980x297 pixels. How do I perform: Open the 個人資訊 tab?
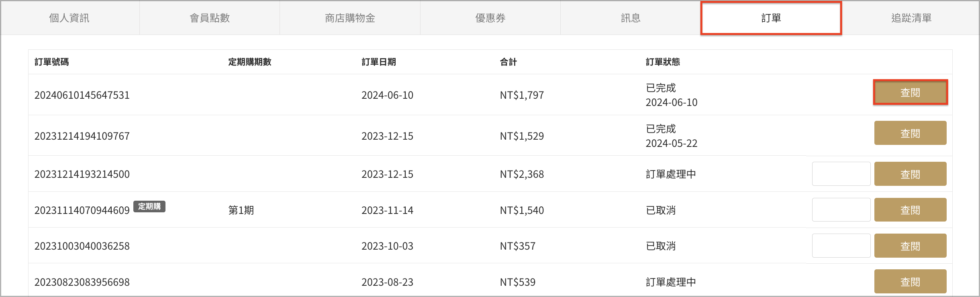point(69,18)
